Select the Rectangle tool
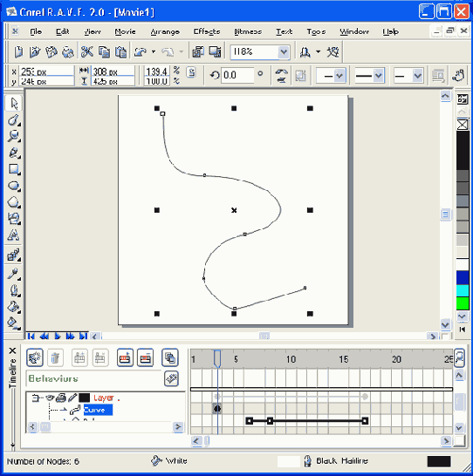Viewport: 473px width, 476px height. (x=14, y=169)
